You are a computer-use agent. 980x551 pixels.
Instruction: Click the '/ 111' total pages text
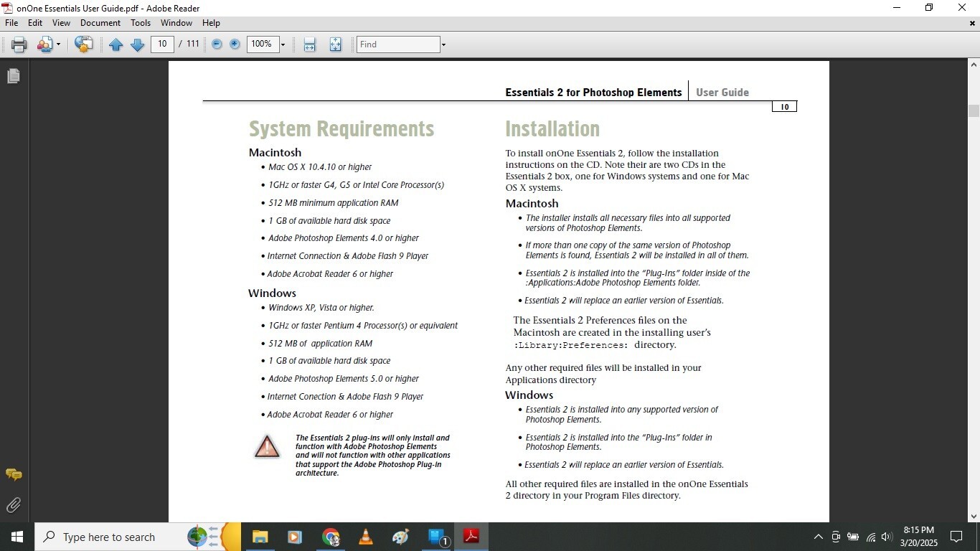(189, 44)
